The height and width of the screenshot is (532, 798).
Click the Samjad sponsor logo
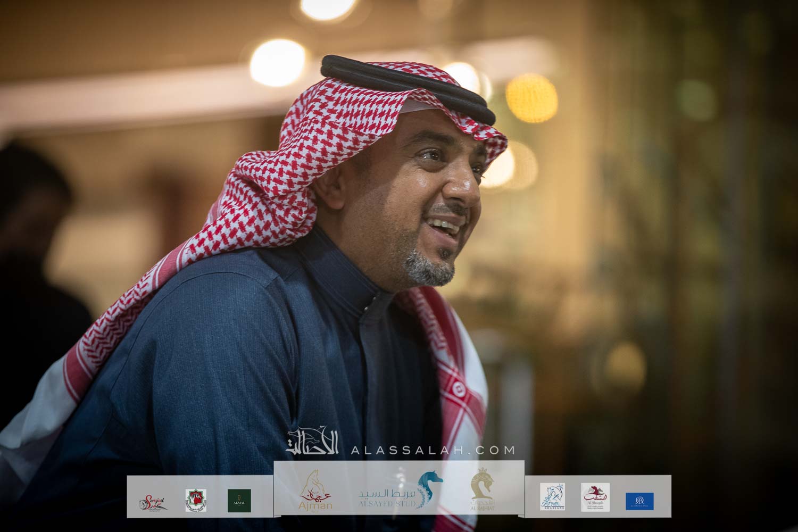point(153,501)
